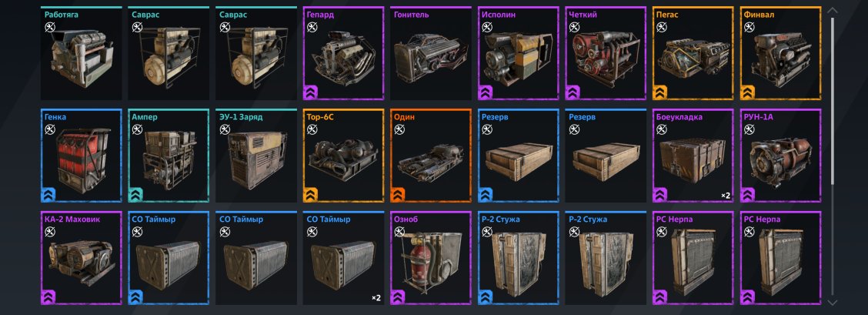Click the upgrade chevron badge on Гепард
This screenshot has width=868, height=315.
311,92
